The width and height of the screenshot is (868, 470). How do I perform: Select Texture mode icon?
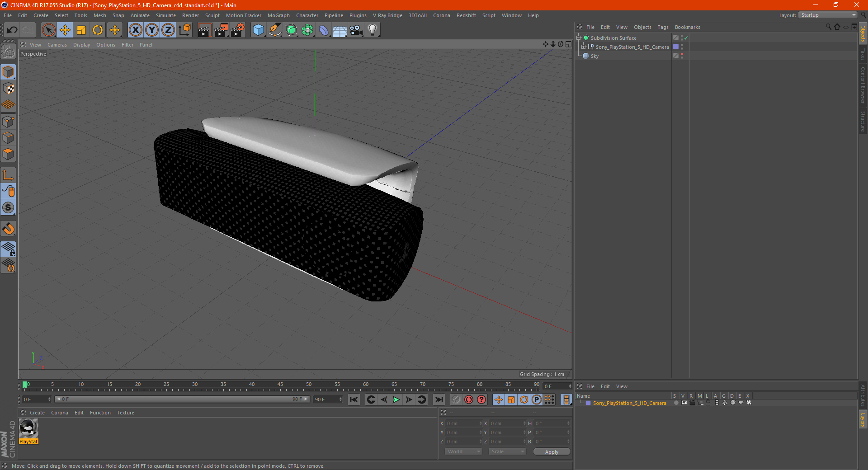(x=8, y=89)
